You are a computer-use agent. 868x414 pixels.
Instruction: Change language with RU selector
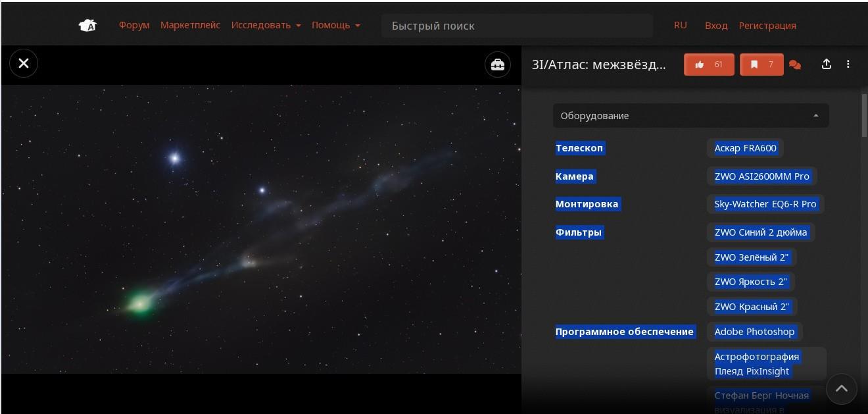tap(680, 25)
